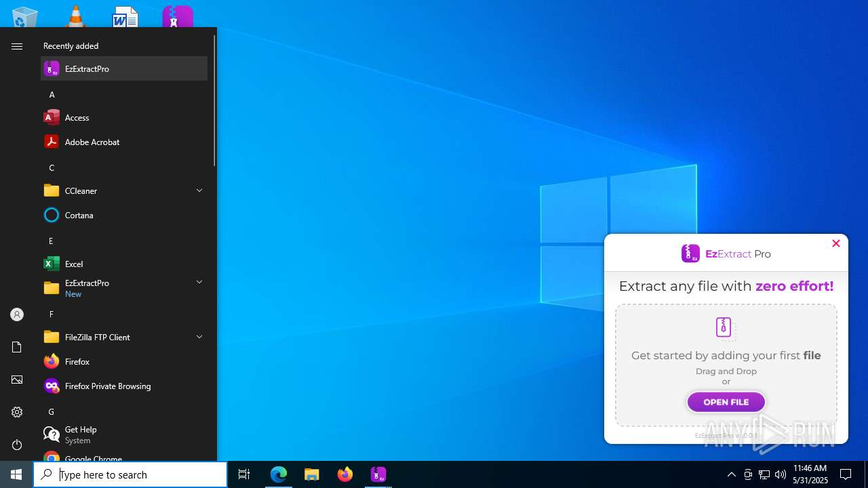This screenshot has width=868, height=488.
Task: Click the letter C section header
Action: point(52,167)
